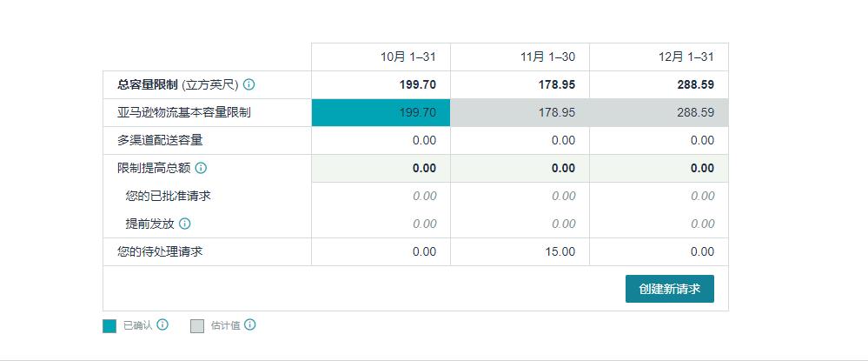Image resolution: width=868 pixels, height=361 pixels.
Task: Click info icon next to 估计值 legend
Action: 250,325
